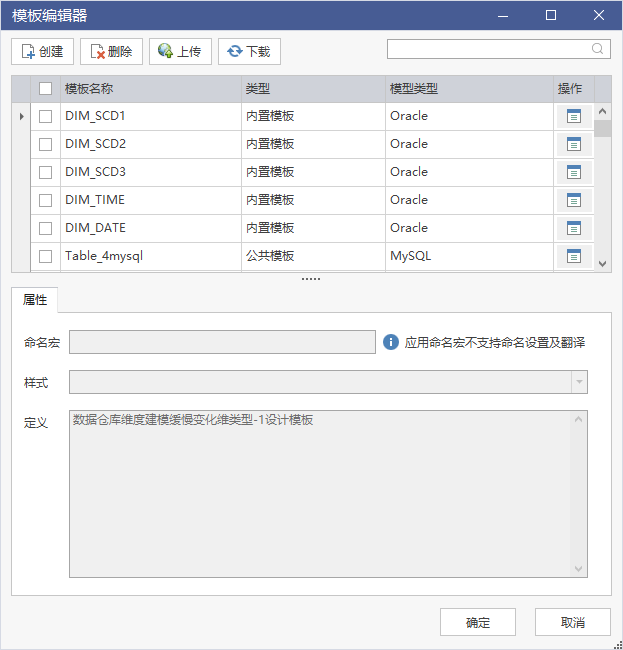Click the template list scrollbar thumb
623x650 pixels.
click(x=603, y=129)
